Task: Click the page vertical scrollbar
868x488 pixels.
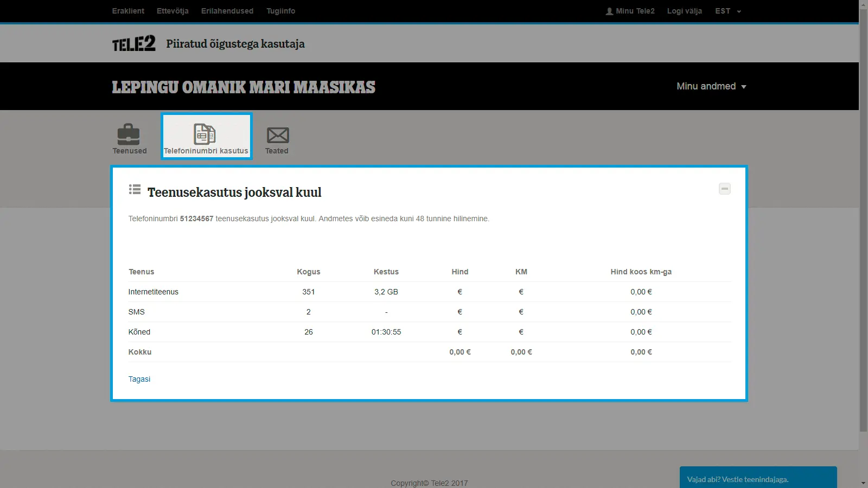Action: point(863,217)
